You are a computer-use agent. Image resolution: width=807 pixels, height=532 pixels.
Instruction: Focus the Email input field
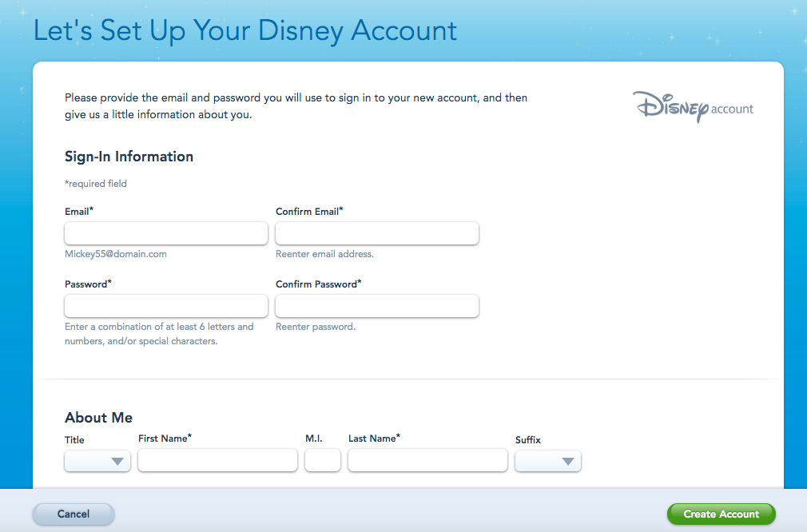(166, 233)
